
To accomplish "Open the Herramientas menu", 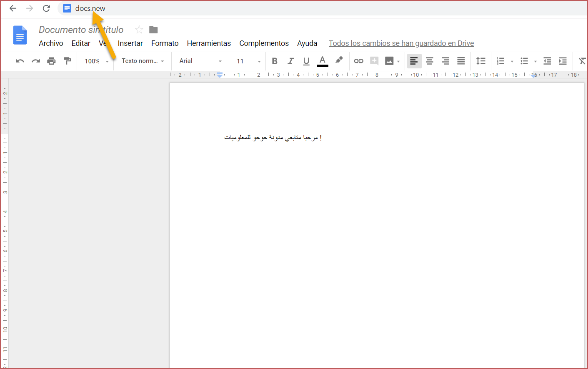I will click(209, 43).
